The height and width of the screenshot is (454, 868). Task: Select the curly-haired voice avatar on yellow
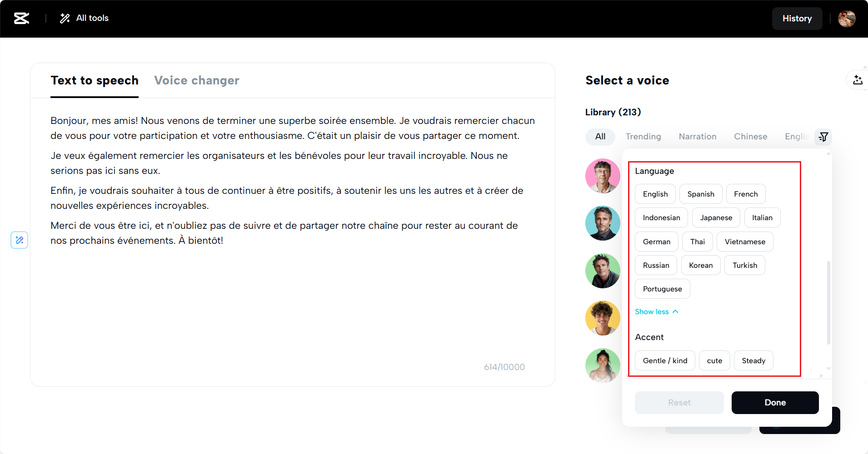(603, 318)
